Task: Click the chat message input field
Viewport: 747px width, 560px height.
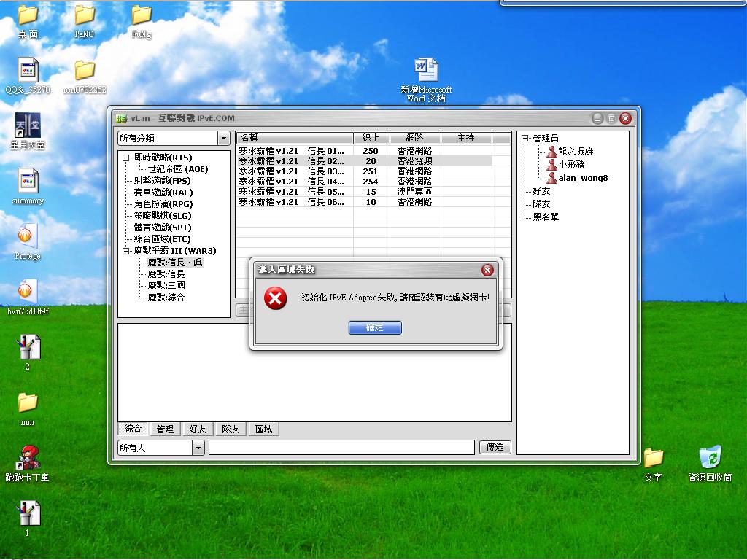Action: [341, 448]
